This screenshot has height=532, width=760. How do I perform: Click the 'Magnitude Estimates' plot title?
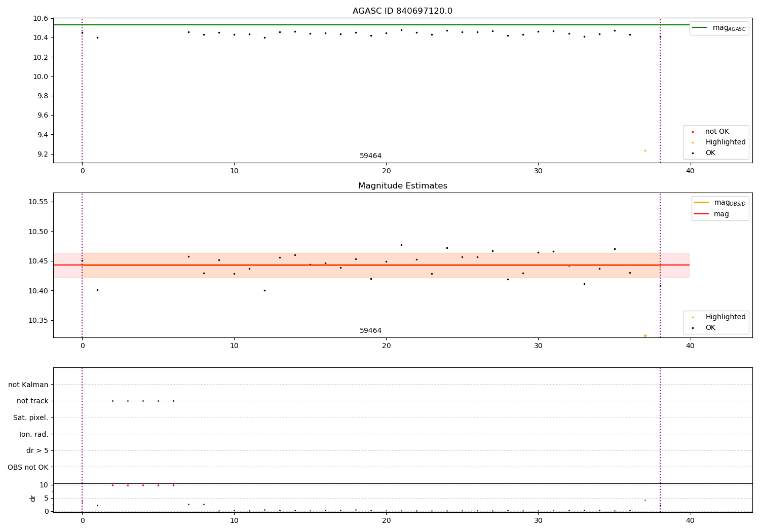pos(402,186)
